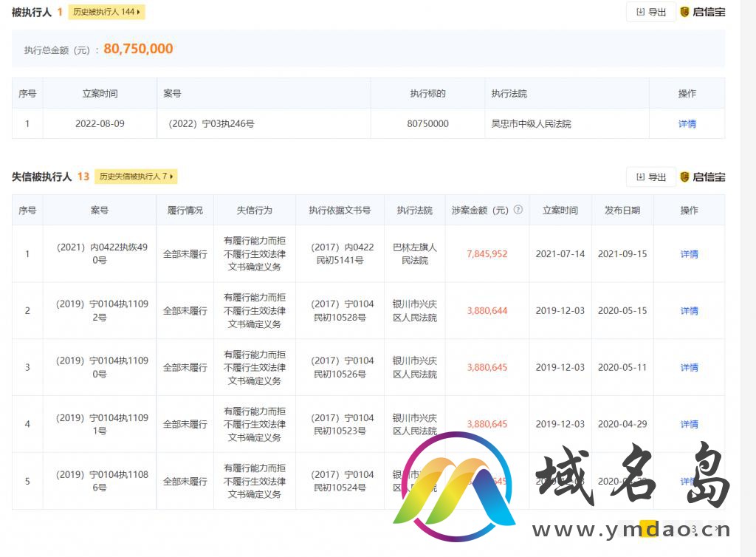The height and width of the screenshot is (557, 756).
Task: Open the 启信宝 logo in 失信被执行人 section
Action: coord(702,177)
